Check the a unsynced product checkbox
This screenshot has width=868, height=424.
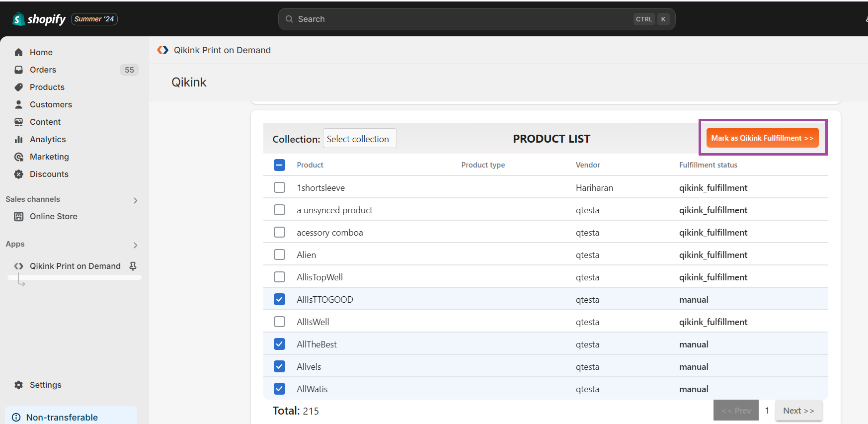pyautogui.click(x=280, y=210)
